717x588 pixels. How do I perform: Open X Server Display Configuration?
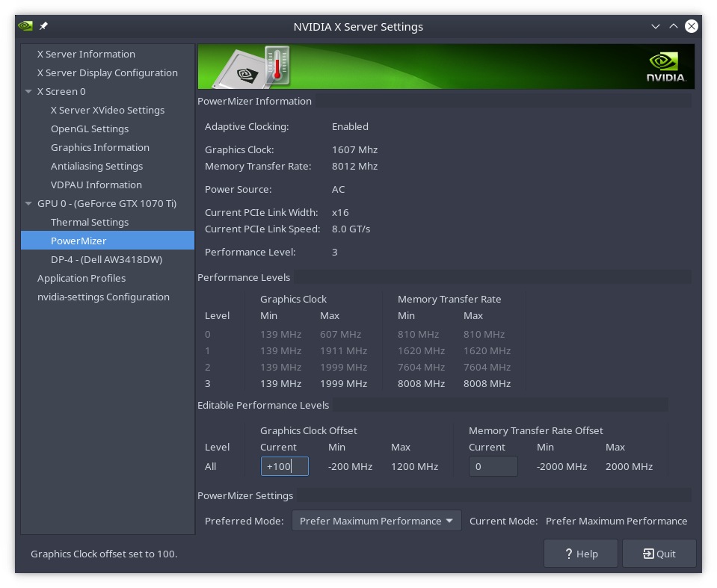(x=108, y=72)
